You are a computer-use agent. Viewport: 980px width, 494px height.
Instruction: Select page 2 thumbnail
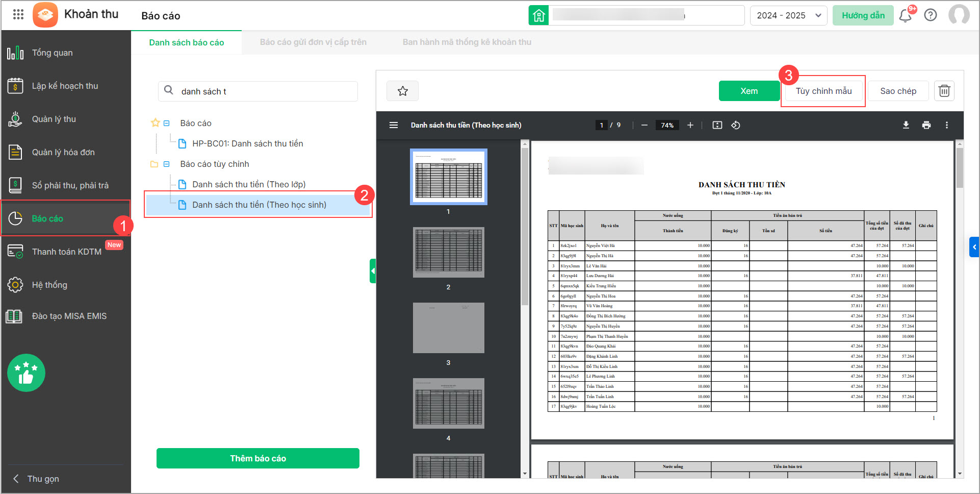[448, 253]
